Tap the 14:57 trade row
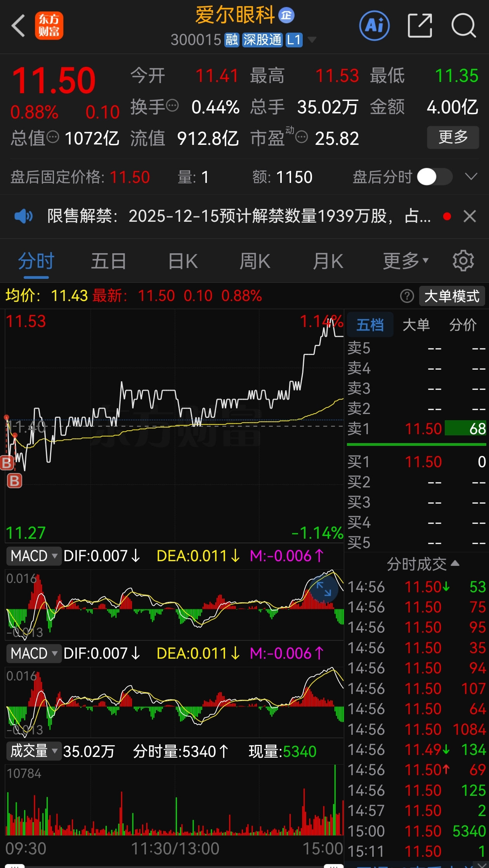 416,811
